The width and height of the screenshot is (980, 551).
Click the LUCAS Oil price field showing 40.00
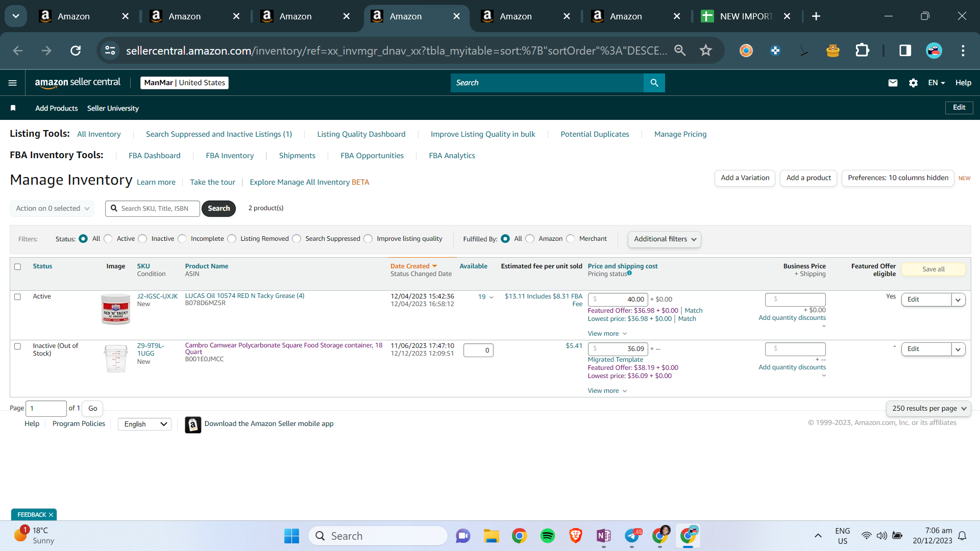click(x=618, y=299)
